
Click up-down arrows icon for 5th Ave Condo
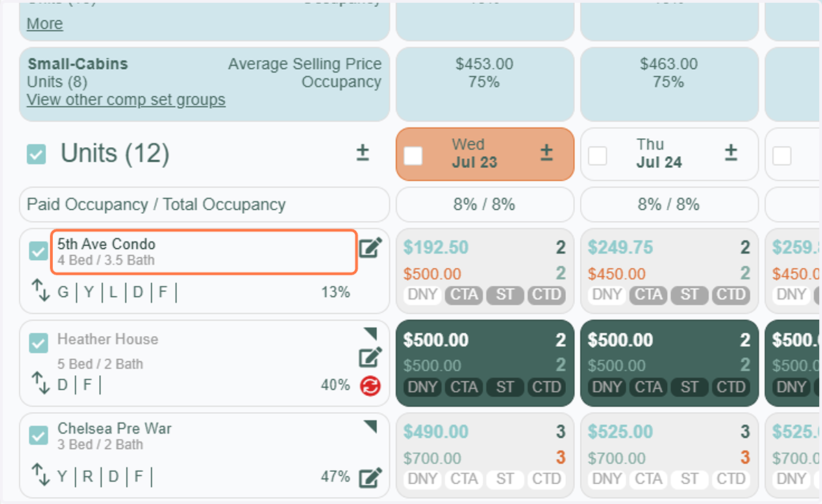(40, 290)
